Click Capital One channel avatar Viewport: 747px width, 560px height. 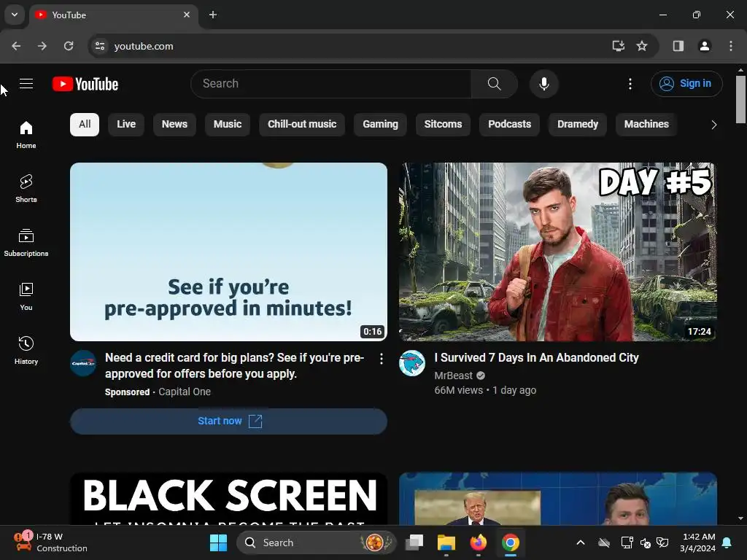coord(83,363)
